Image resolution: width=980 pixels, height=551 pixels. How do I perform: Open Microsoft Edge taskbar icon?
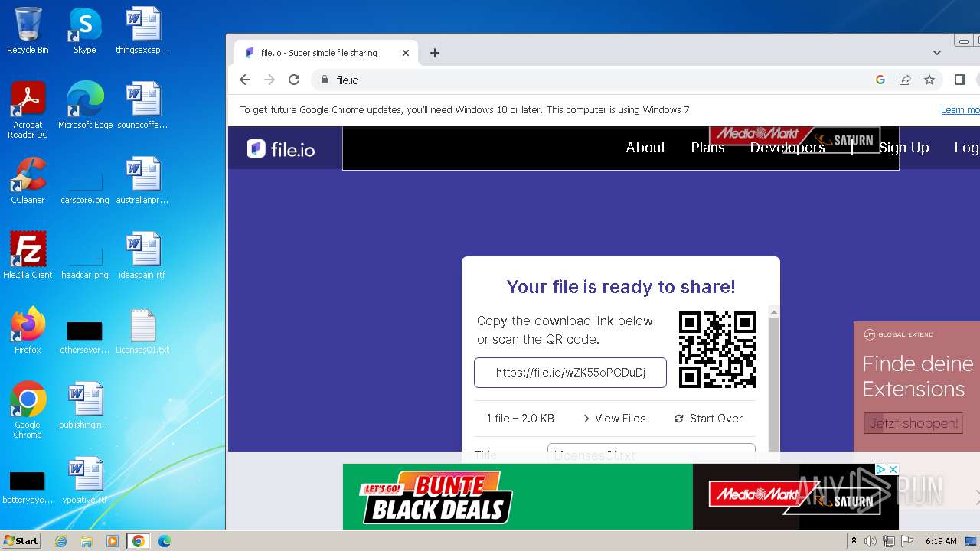pyautogui.click(x=164, y=541)
